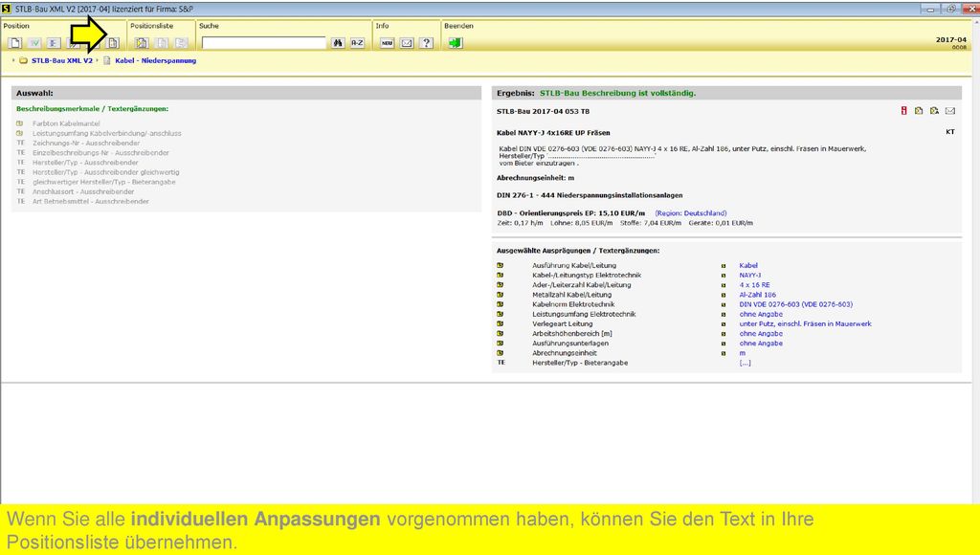Click the new position document icon

click(15, 43)
